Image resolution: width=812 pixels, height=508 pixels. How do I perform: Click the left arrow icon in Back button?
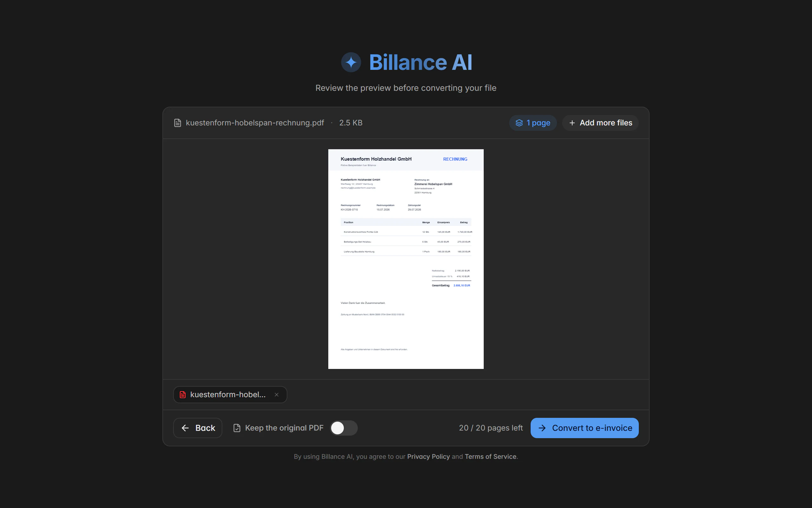(x=185, y=428)
